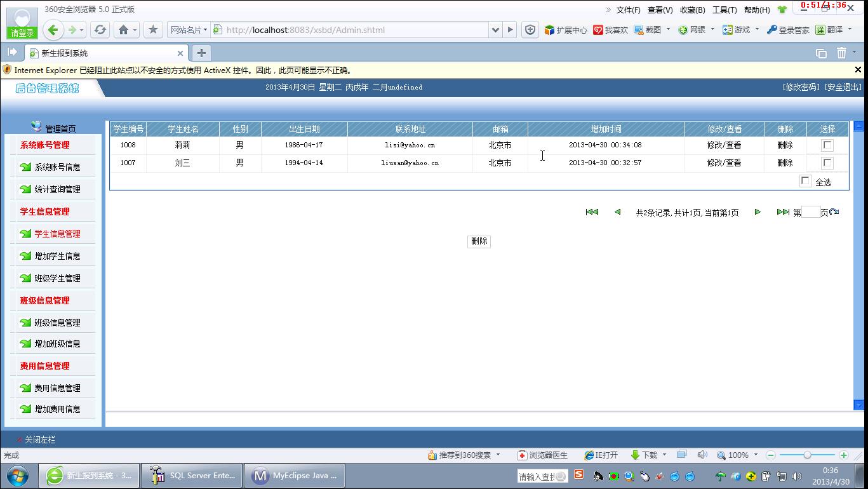The image size is (868, 489).
Task: Click the URL address bar
Action: (356, 30)
